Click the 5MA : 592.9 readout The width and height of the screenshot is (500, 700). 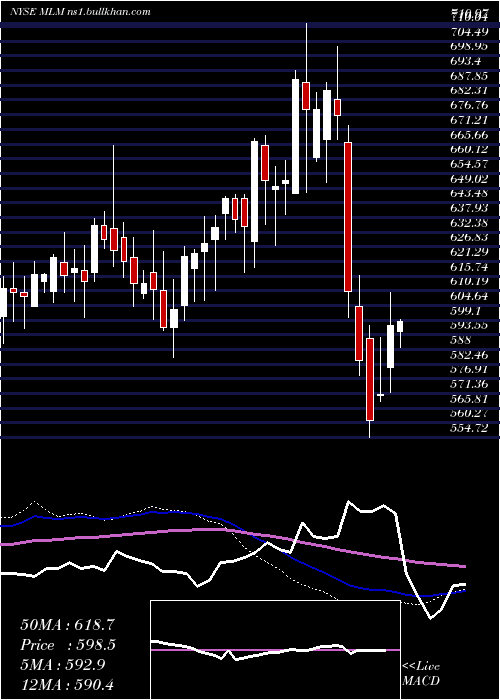(63, 665)
